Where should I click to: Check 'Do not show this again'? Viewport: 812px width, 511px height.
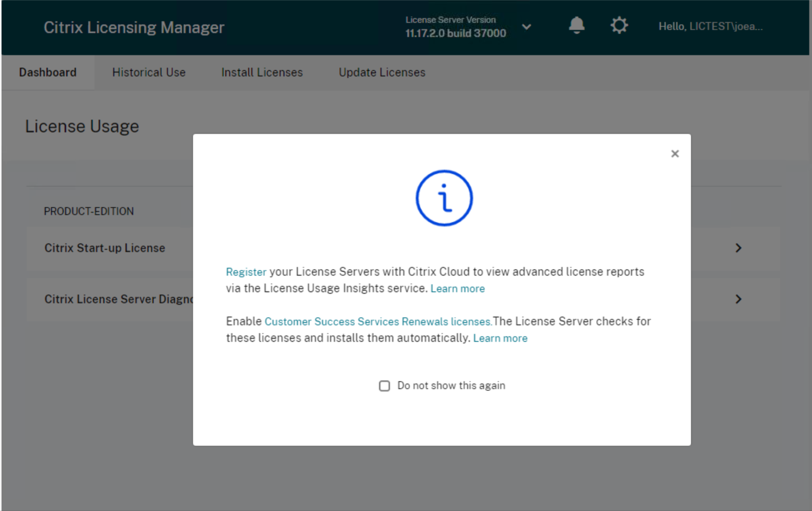tap(384, 386)
